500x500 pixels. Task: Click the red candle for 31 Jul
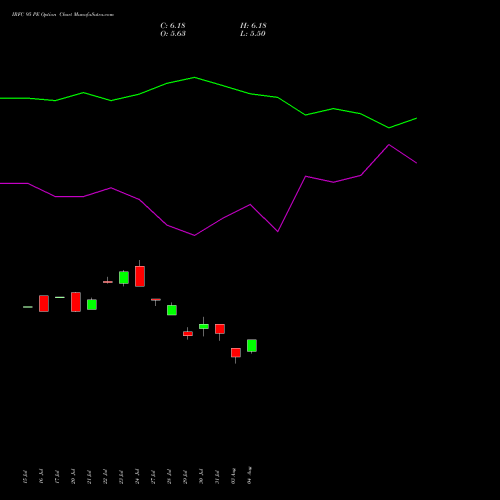point(220,329)
